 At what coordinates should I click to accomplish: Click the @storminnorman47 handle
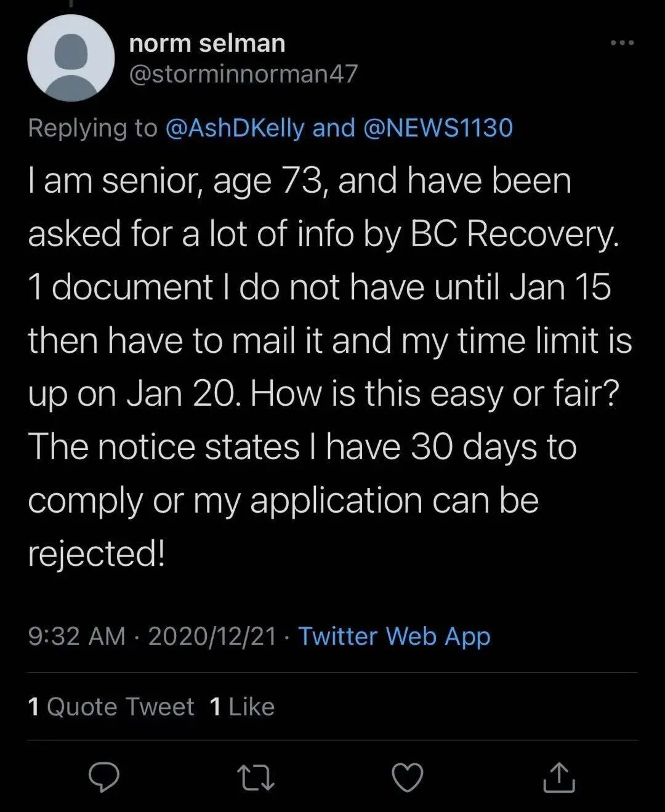(243, 74)
